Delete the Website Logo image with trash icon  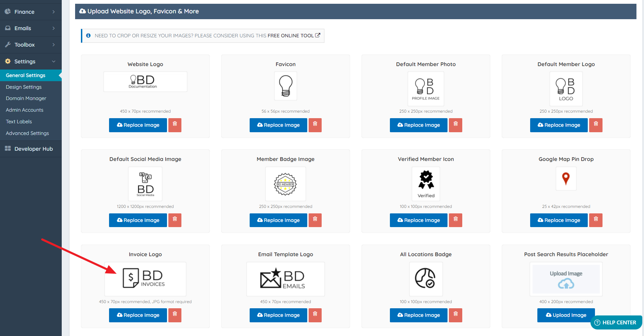tap(175, 125)
